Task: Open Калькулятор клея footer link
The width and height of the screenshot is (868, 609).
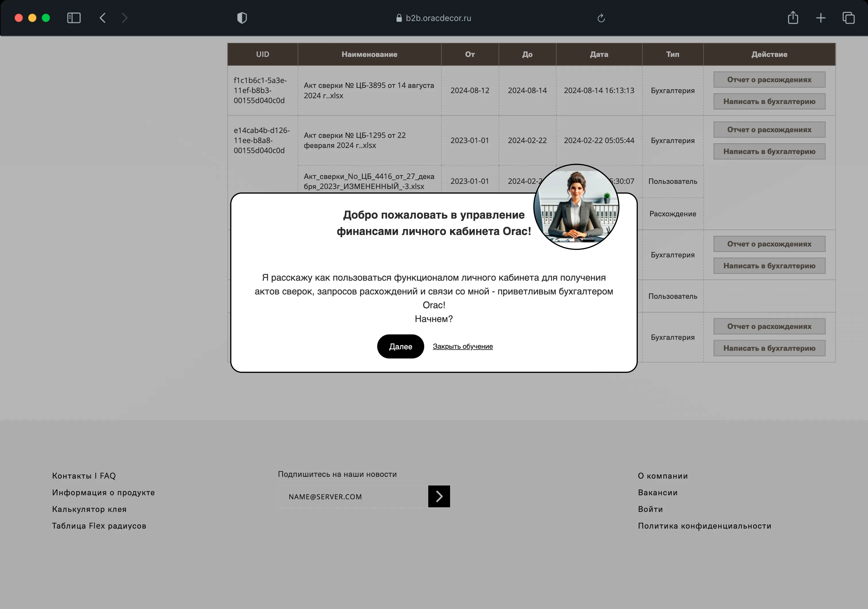Action: point(89,509)
